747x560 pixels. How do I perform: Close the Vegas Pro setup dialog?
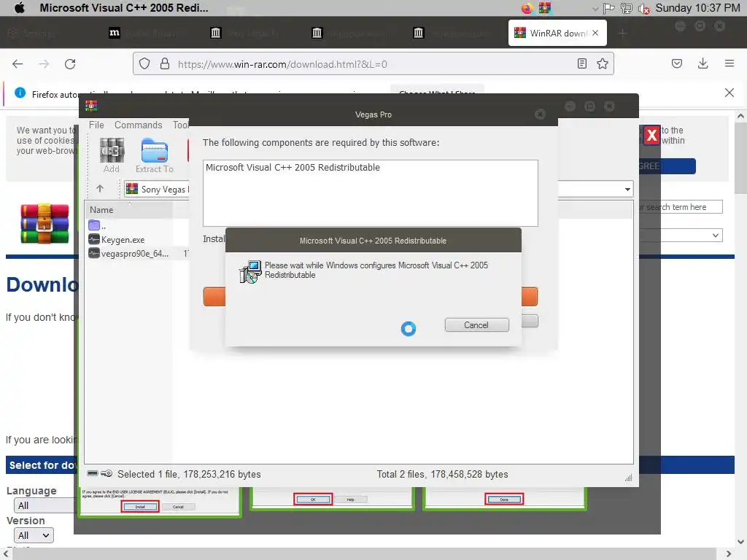pyautogui.click(x=540, y=114)
